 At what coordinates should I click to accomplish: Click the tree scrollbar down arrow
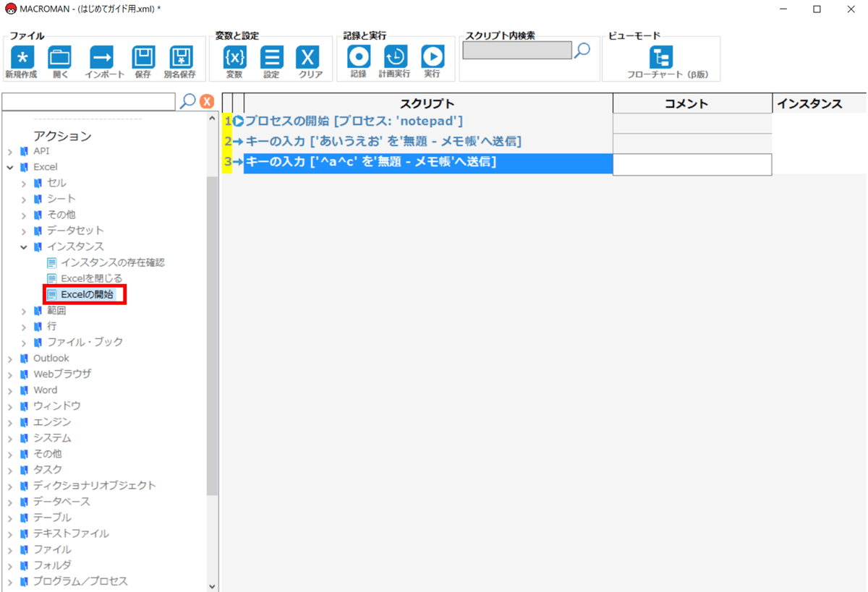[212, 586]
